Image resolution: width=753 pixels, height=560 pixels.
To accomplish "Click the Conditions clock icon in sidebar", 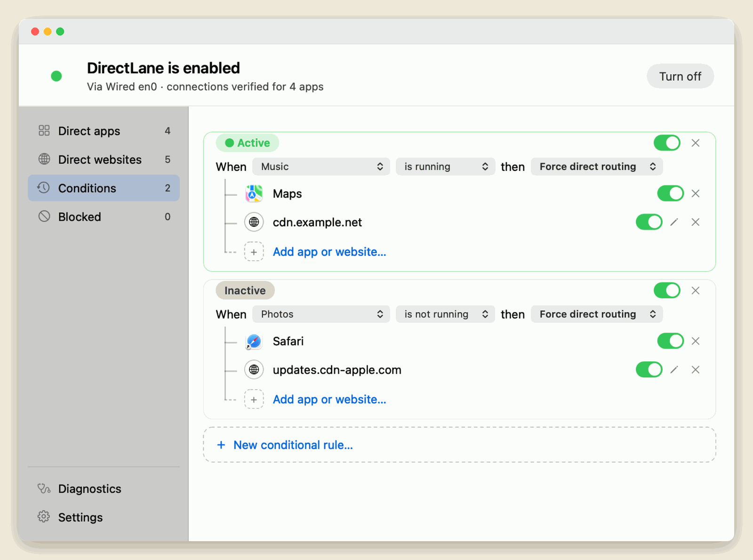I will (x=44, y=187).
